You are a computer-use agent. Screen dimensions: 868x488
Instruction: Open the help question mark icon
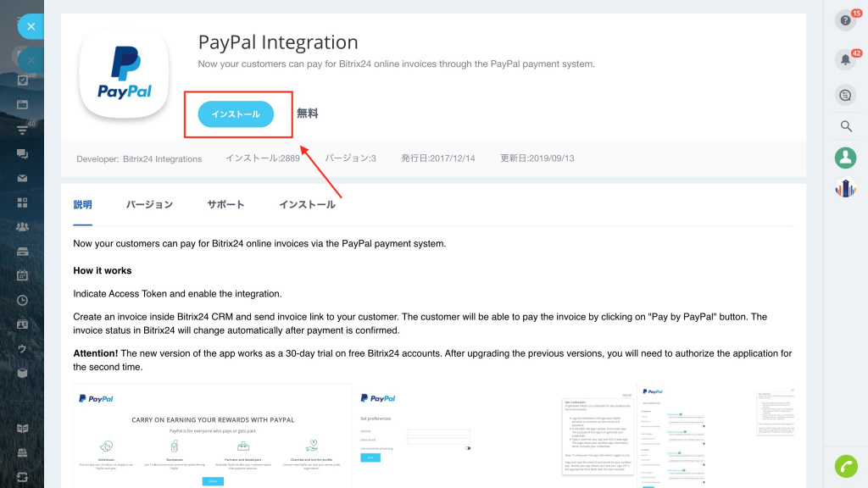(x=845, y=20)
